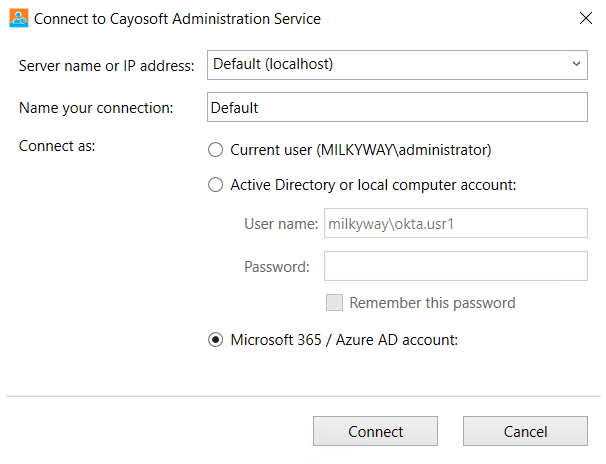
Task: Click the User name text field
Action: tap(456, 223)
